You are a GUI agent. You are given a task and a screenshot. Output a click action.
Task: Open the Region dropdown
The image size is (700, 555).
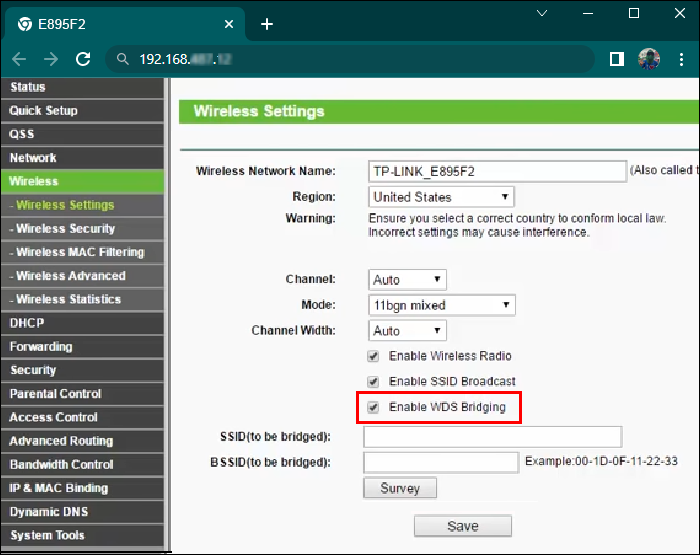tap(441, 197)
